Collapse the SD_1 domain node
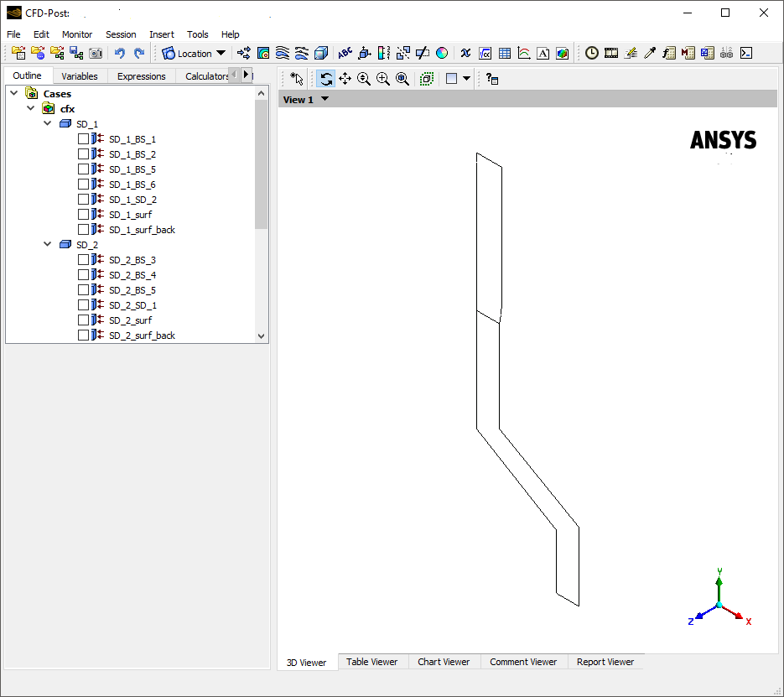Viewport: 784px width, 697px height. 48,123
